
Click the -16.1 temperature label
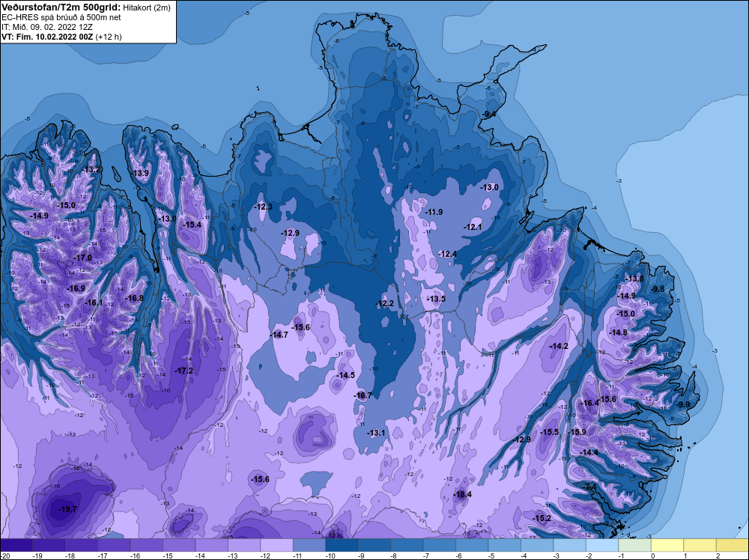click(x=94, y=302)
